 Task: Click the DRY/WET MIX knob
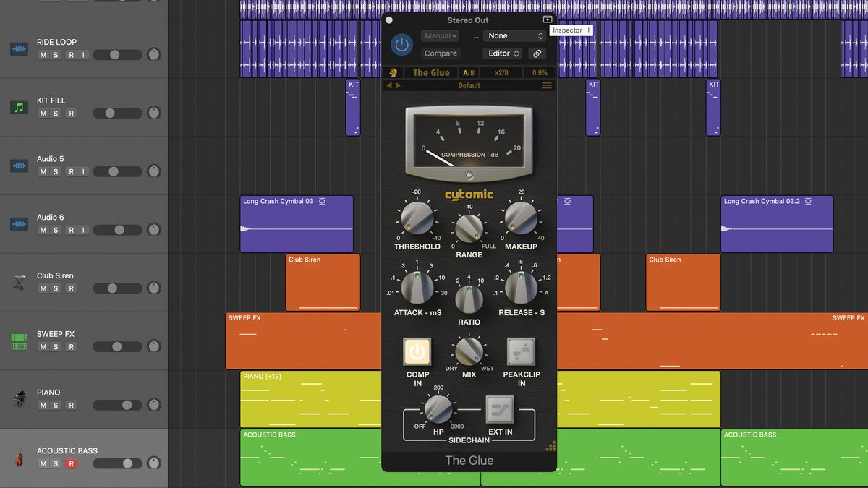pos(469,351)
